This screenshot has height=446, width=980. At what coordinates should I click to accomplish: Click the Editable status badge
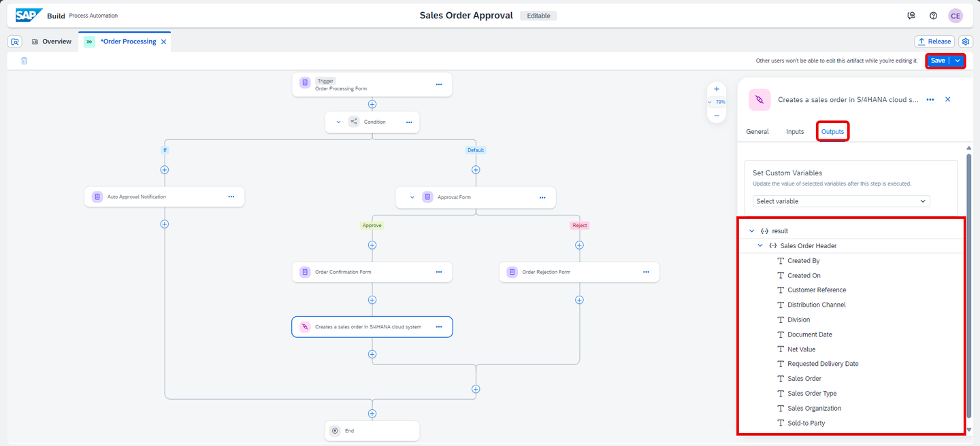[538, 16]
